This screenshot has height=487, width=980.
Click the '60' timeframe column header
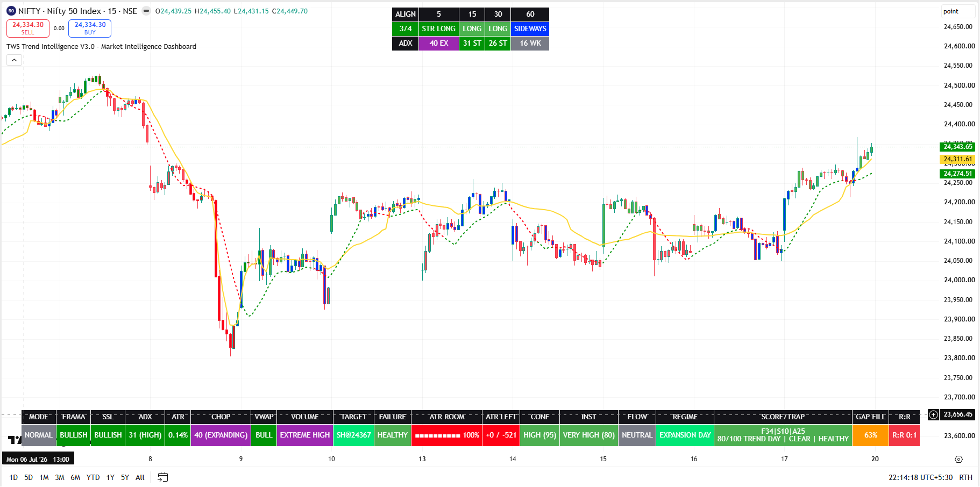pos(530,15)
